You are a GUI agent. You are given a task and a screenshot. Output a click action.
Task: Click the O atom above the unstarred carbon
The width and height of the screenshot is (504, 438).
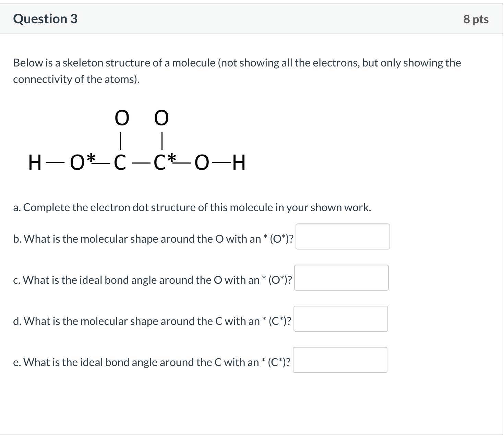(122, 118)
